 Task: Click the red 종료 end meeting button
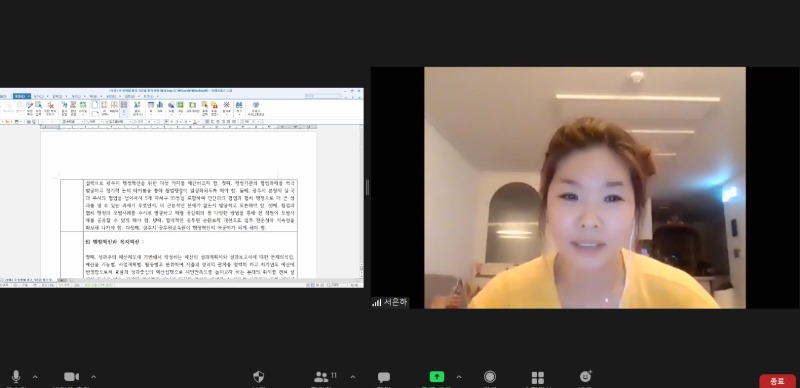pyautogui.click(x=777, y=381)
